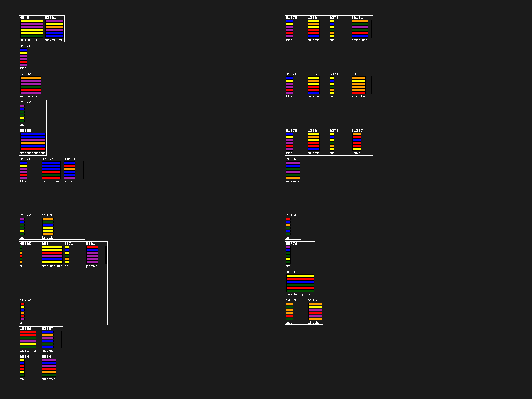Click the 'slicing' color bar block
The image size is (532, 399).
click(28, 339)
